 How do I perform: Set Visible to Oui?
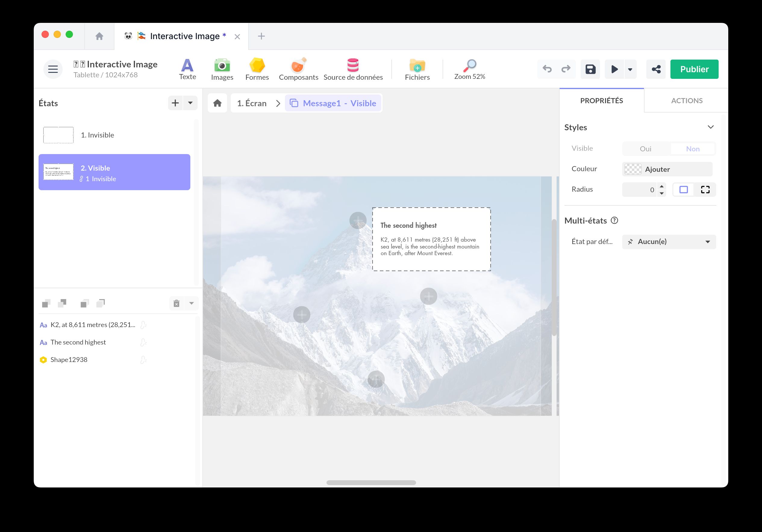(x=645, y=149)
